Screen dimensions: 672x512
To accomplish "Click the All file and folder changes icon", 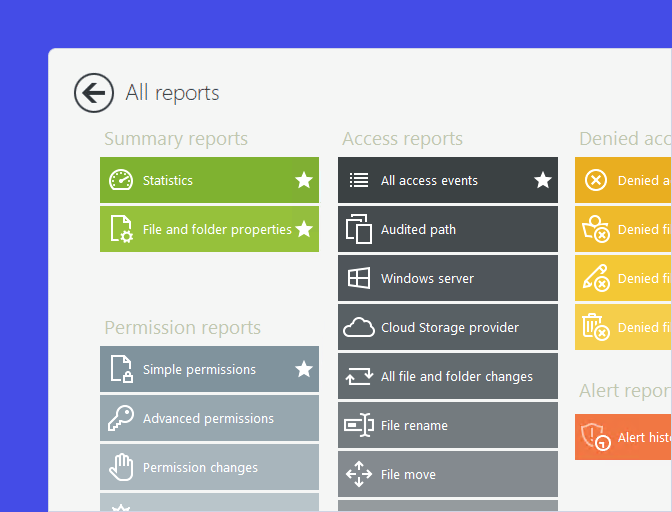I will click(x=358, y=376).
